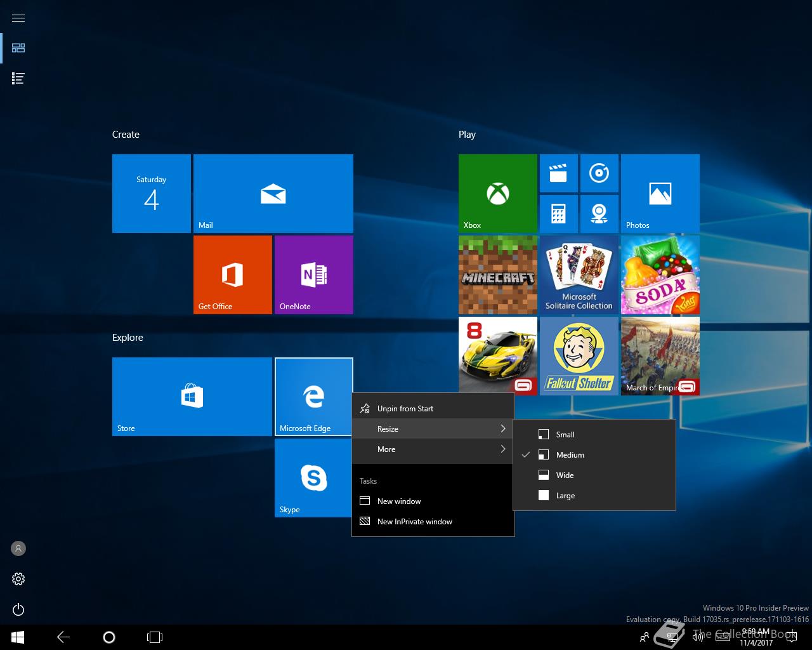Open the Groove Music disc tile
Screen dimensions: 812x650
(x=599, y=173)
